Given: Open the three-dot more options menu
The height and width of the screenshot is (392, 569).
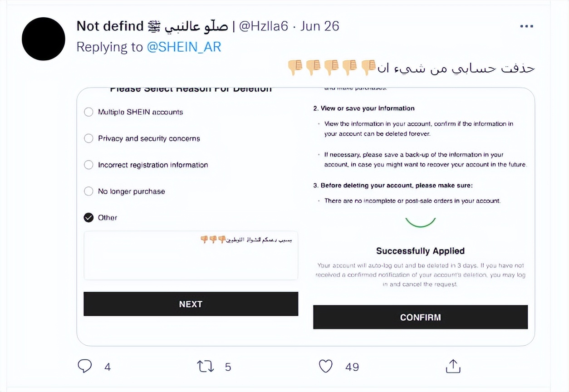Looking at the screenshot, I should (x=526, y=26).
